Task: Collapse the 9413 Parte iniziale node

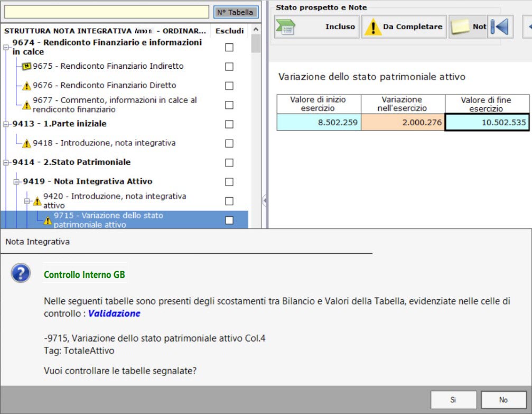Action: [x=6, y=124]
